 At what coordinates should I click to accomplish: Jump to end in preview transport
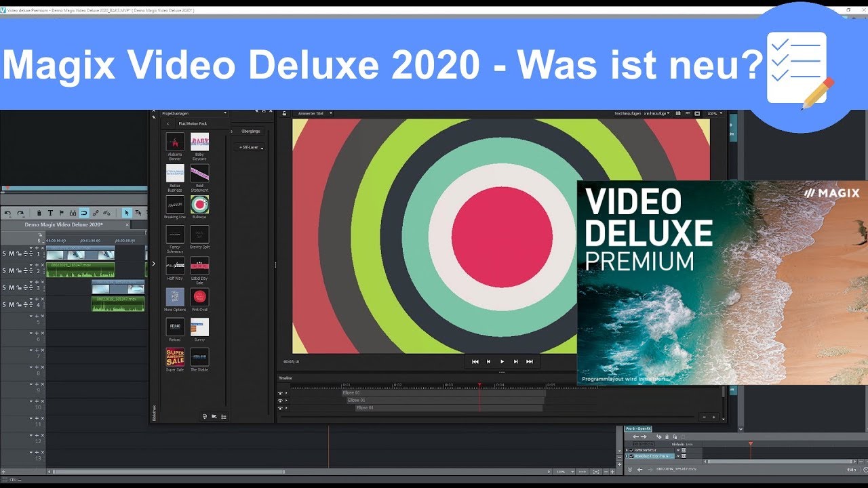[x=530, y=362]
